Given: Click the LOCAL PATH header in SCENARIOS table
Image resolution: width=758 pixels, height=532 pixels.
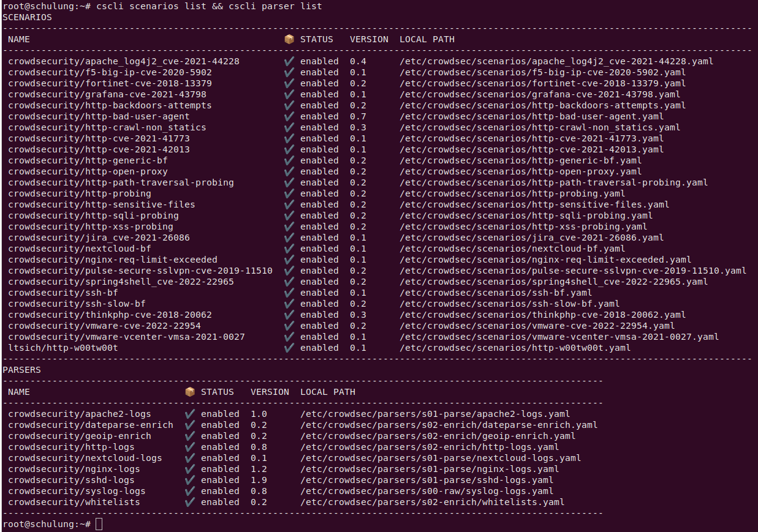Looking at the screenshot, I should coord(427,39).
